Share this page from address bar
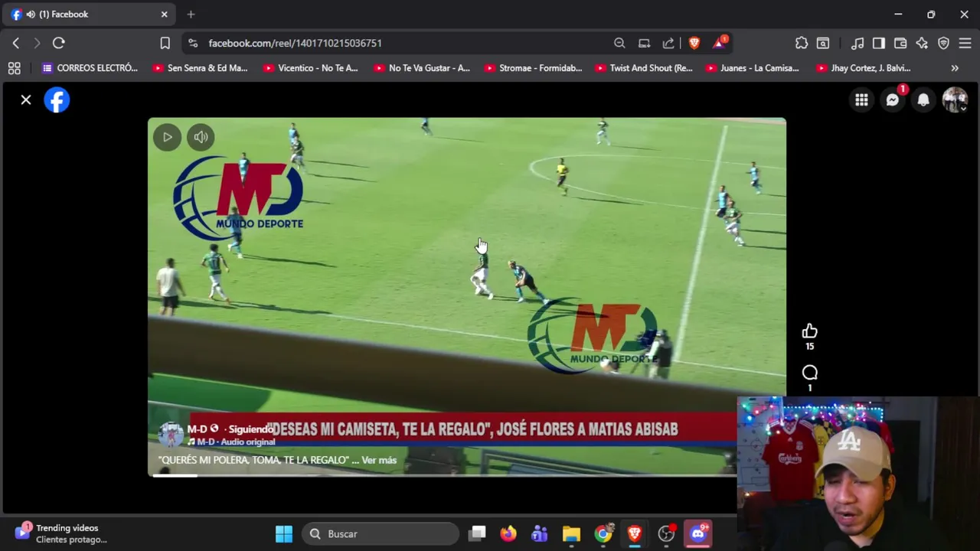 (668, 43)
